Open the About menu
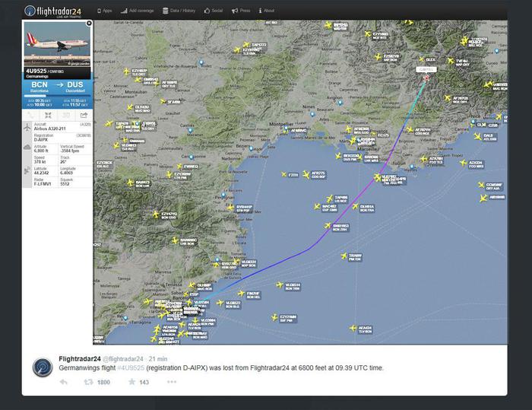This screenshot has width=532, height=410. coord(267,11)
